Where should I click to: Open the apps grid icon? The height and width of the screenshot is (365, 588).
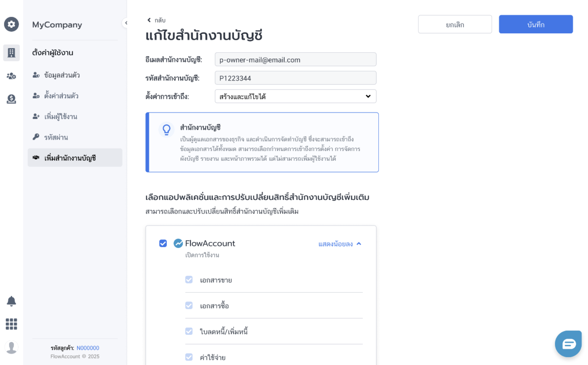(11, 324)
